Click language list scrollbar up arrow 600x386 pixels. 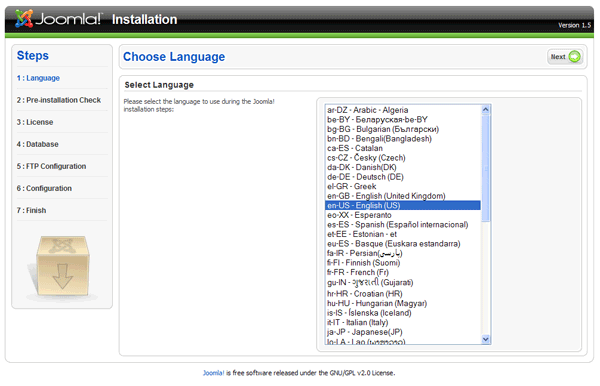486,109
